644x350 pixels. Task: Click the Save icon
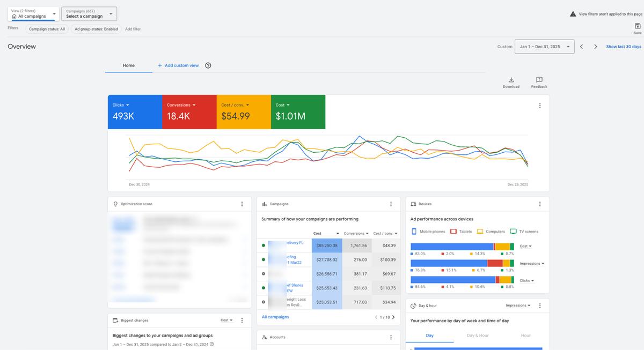638,26
